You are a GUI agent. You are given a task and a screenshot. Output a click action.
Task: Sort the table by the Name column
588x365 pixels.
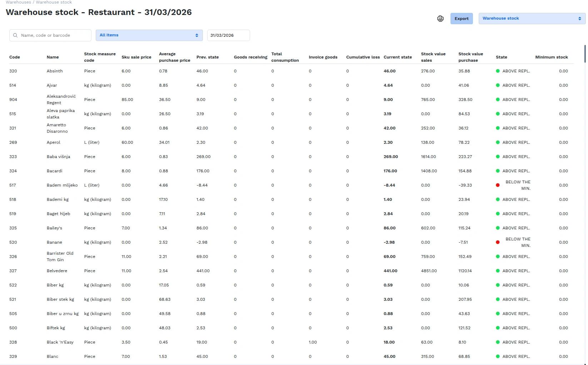[53, 57]
